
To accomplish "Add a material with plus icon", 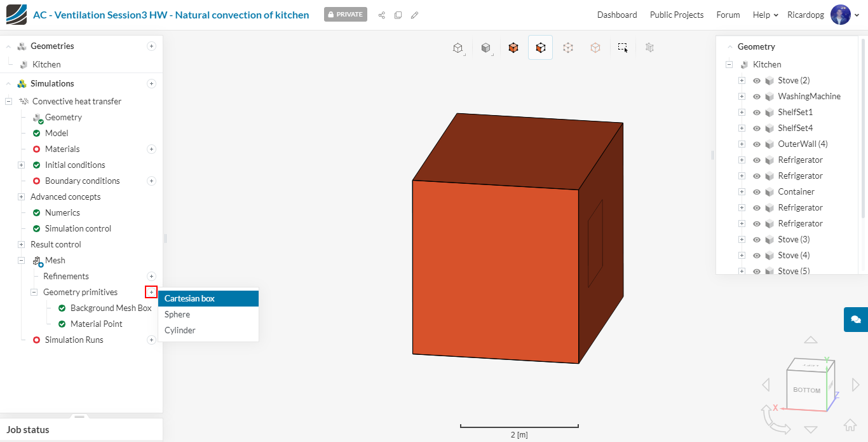I will pos(151,149).
